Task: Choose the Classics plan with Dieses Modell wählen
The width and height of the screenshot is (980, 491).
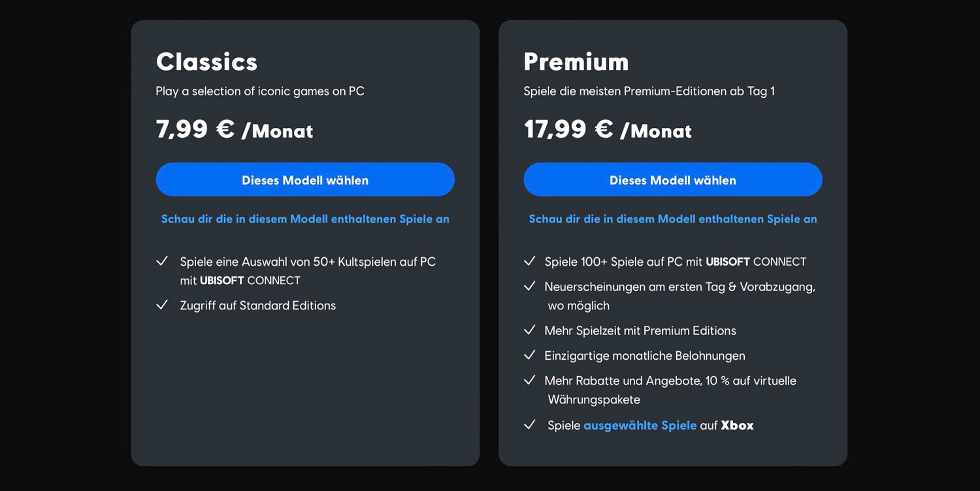Action: tap(305, 180)
